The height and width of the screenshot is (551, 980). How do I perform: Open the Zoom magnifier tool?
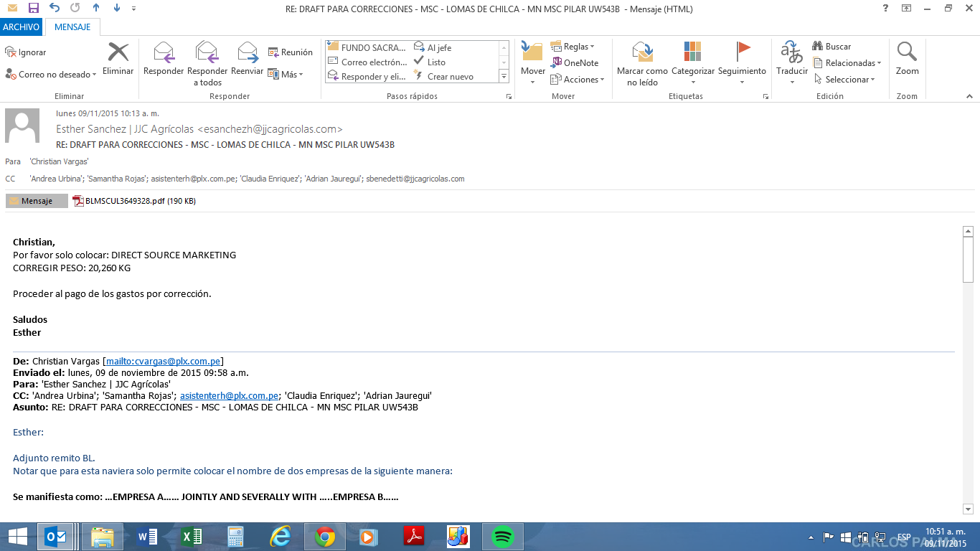point(907,54)
